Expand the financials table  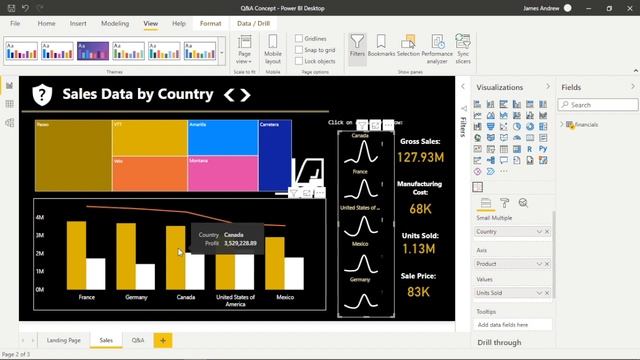(562, 124)
